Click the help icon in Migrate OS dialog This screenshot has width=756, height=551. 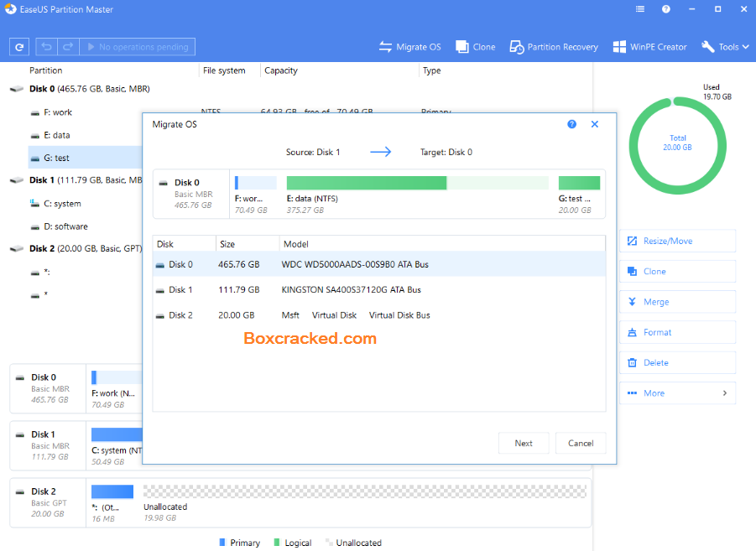(x=571, y=124)
